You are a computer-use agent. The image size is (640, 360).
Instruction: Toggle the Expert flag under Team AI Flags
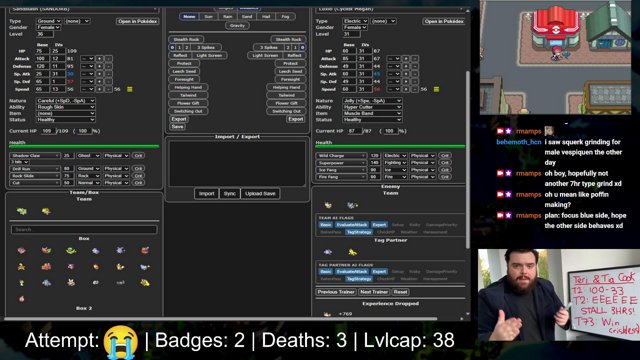point(379,225)
